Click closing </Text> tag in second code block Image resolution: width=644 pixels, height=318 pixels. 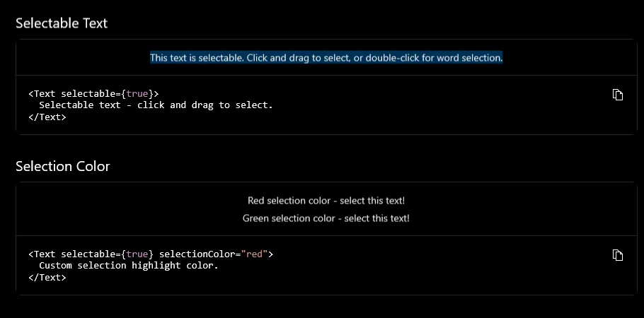pyautogui.click(x=47, y=278)
